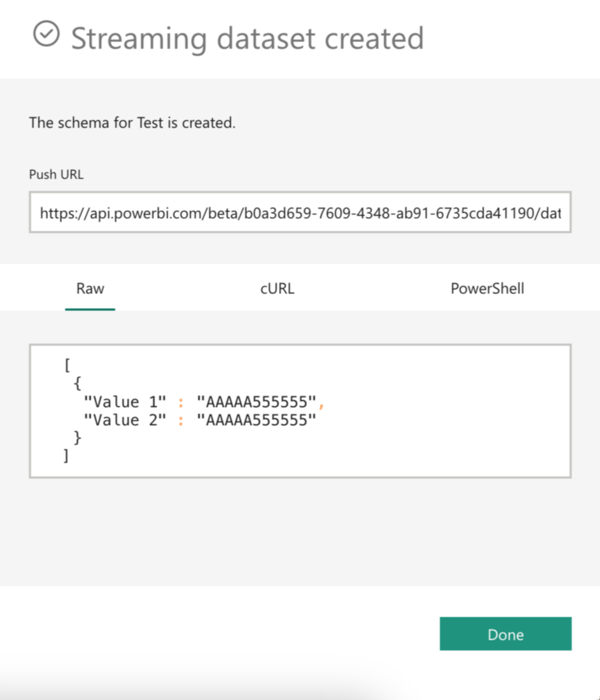Focus the Push URL text field

tap(300, 212)
